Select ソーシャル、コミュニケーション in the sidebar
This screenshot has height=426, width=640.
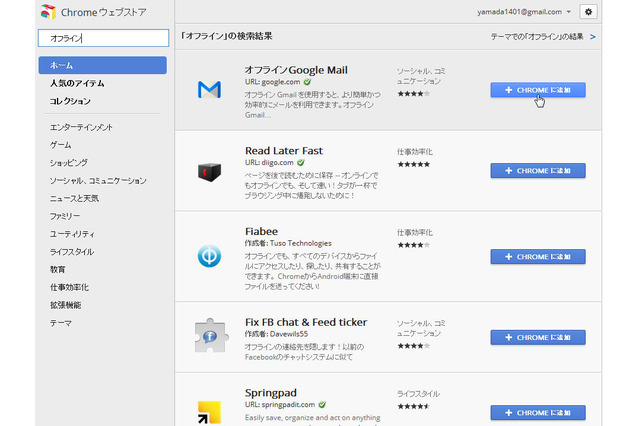point(98,181)
